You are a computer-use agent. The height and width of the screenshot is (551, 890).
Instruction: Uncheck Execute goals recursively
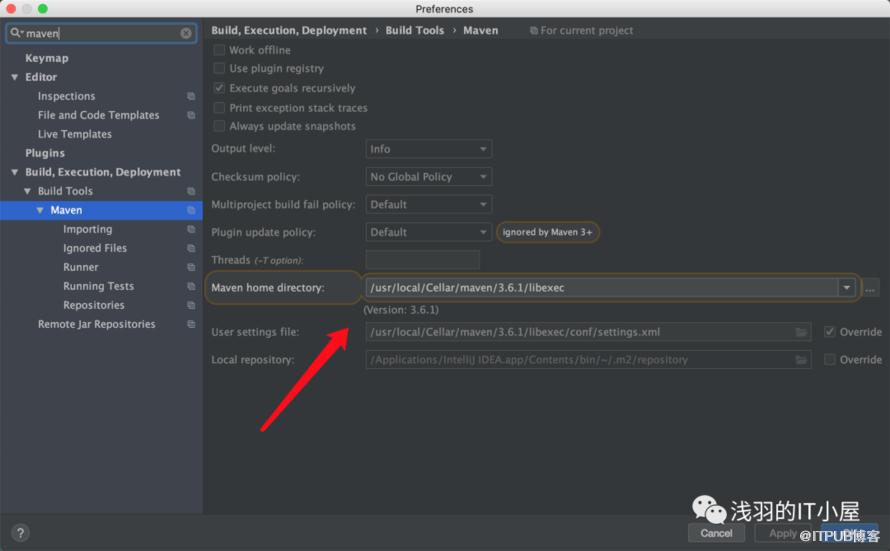[x=219, y=88]
